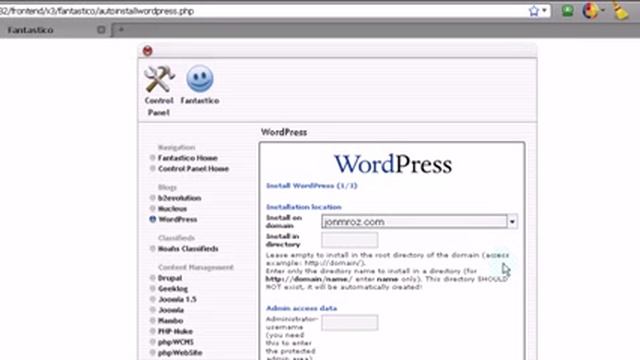Switch to the Fantastico tab
Image resolution: width=640 pixels, height=360 pixels.
tap(31, 30)
